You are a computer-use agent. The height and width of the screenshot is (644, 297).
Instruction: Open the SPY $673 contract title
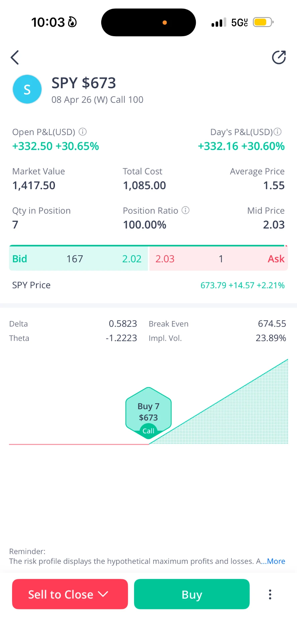click(84, 83)
